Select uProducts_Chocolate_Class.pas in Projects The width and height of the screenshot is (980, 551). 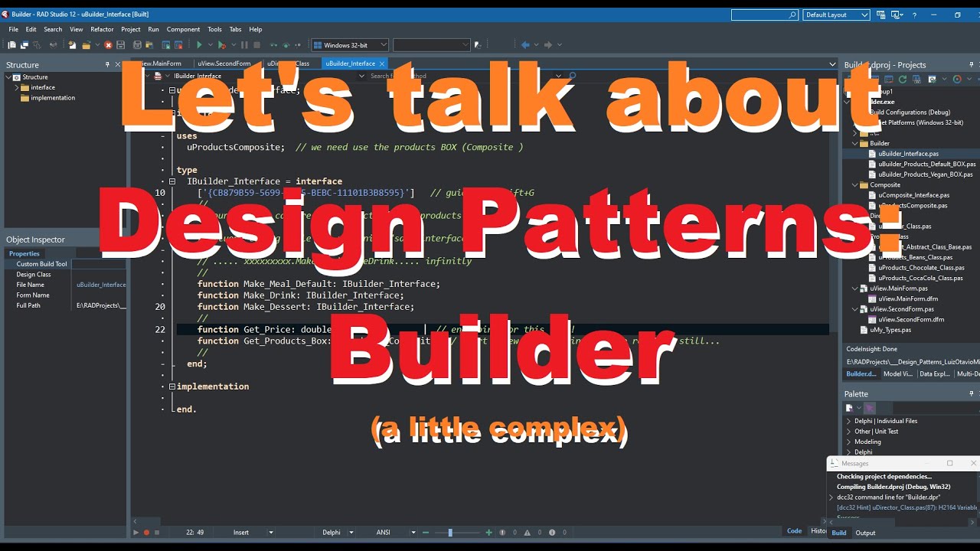pos(921,268)
